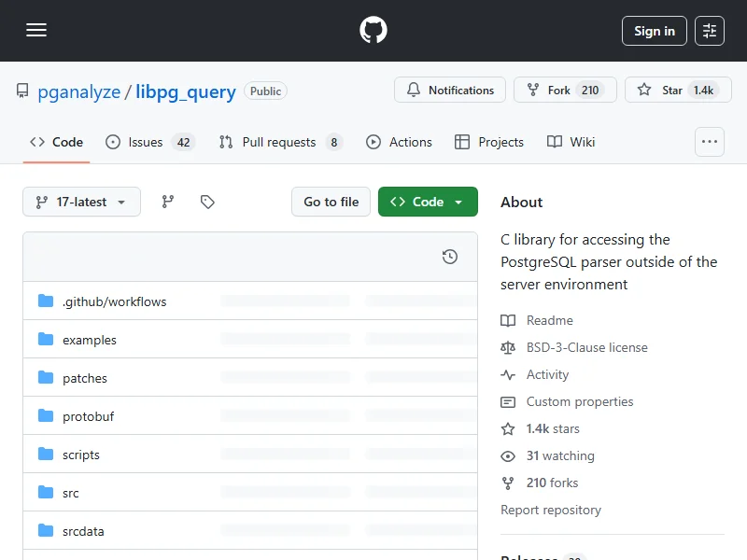Expand the 17-latest branch dropdown
The image size is (747, 560).
tap(81, 202)
